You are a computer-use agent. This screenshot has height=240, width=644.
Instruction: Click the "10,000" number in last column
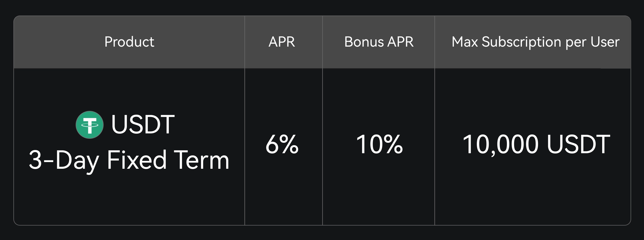tap(500, 145)
